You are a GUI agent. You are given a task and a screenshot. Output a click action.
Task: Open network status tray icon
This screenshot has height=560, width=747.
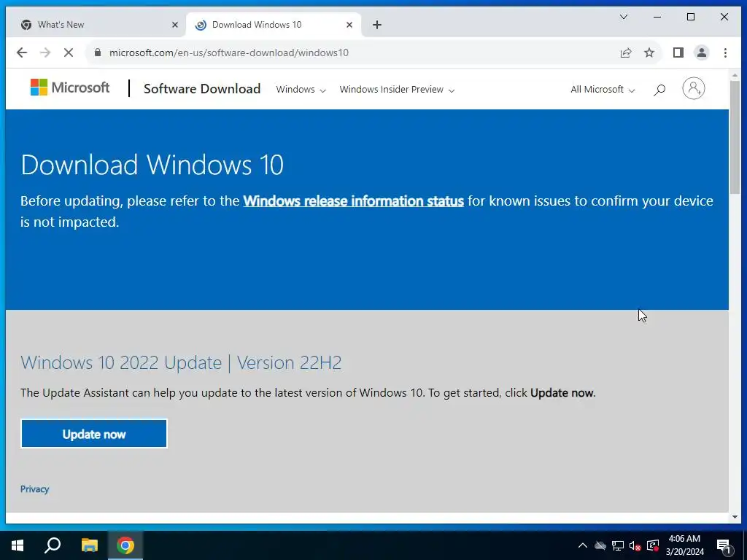pos(618,545)
